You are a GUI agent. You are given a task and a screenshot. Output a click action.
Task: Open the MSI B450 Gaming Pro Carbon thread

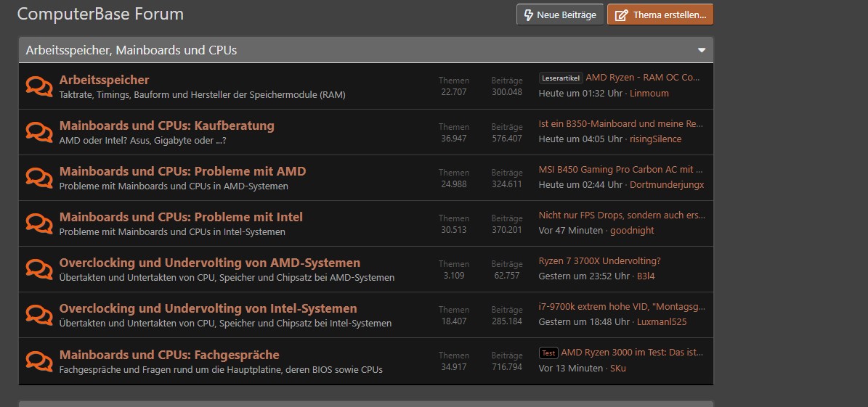pyautogui.click(x=621, y=170)
